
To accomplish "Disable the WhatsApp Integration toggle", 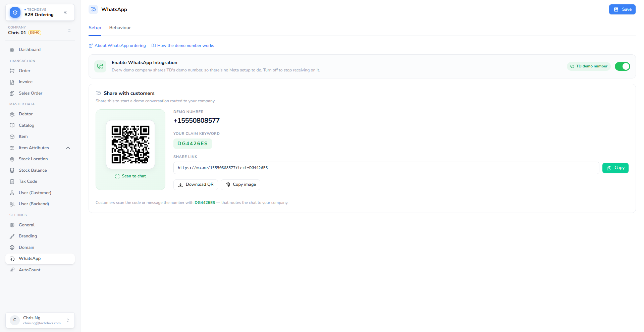I will pyautogui.click(x=622, y=66).
